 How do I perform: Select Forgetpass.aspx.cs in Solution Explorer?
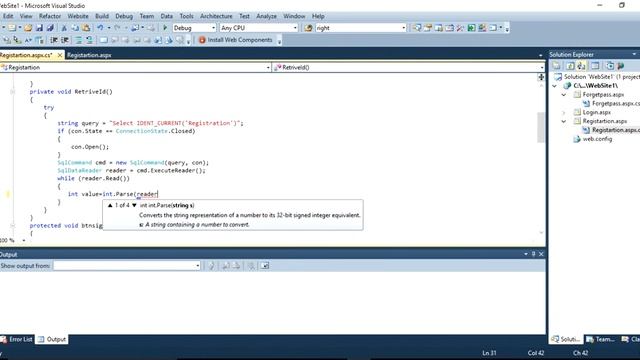tap(616, 104)
